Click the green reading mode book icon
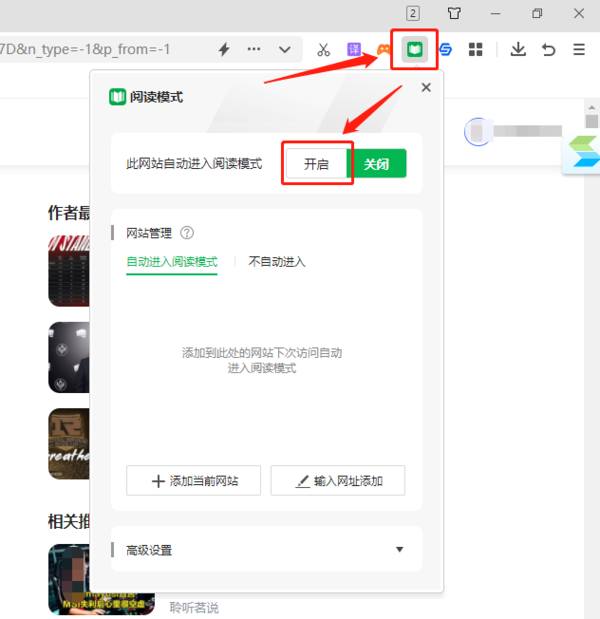 [x=414, y=49]
